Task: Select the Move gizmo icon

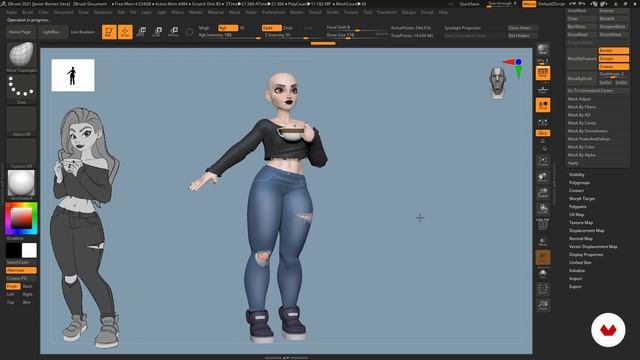Action: [x=141, y=32]
